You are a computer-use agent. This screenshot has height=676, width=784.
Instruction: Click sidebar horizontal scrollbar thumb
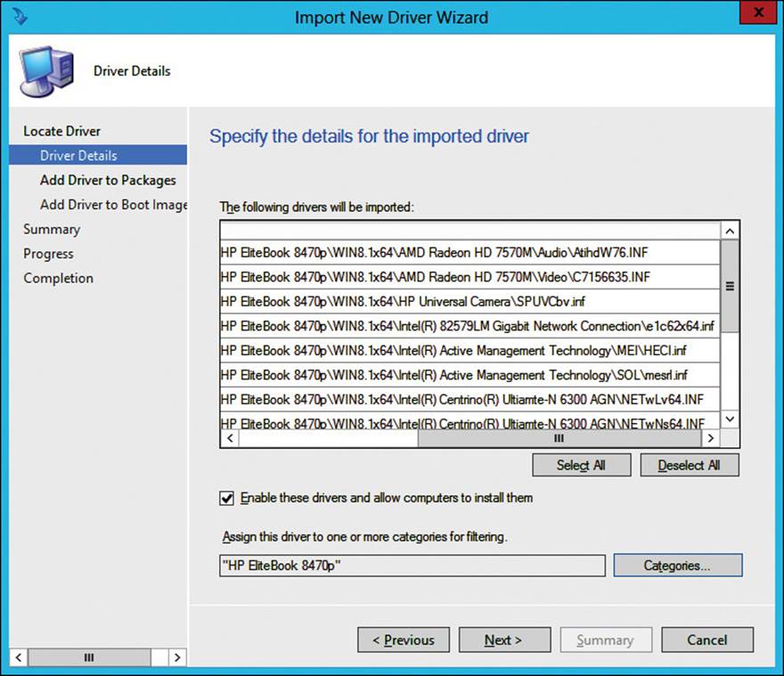pos(89,657)
